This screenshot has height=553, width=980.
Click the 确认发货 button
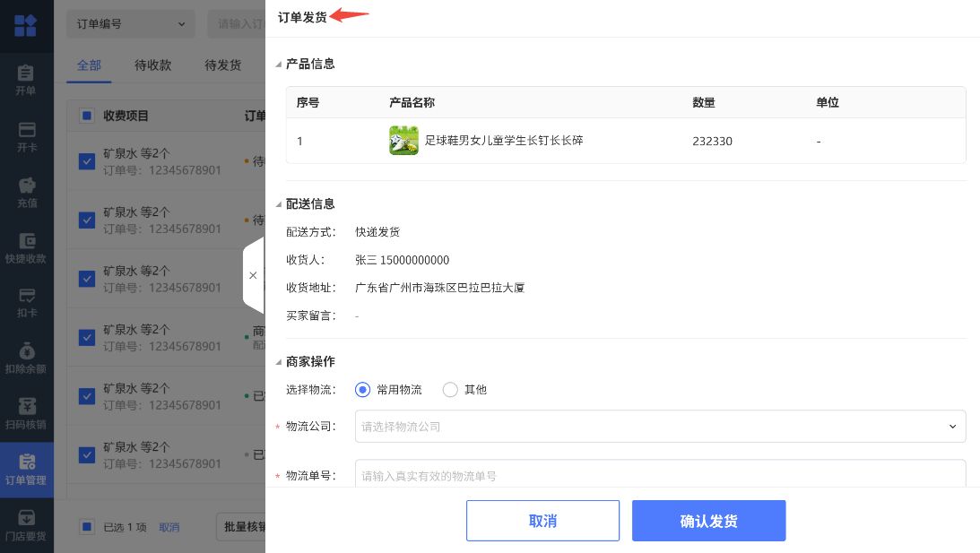pos(708,521)
